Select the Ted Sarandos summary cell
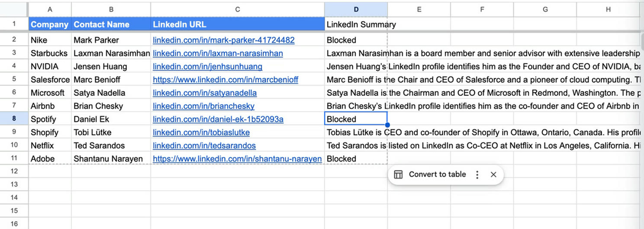This screenshot has width=644, height=229. click(356, 146)
